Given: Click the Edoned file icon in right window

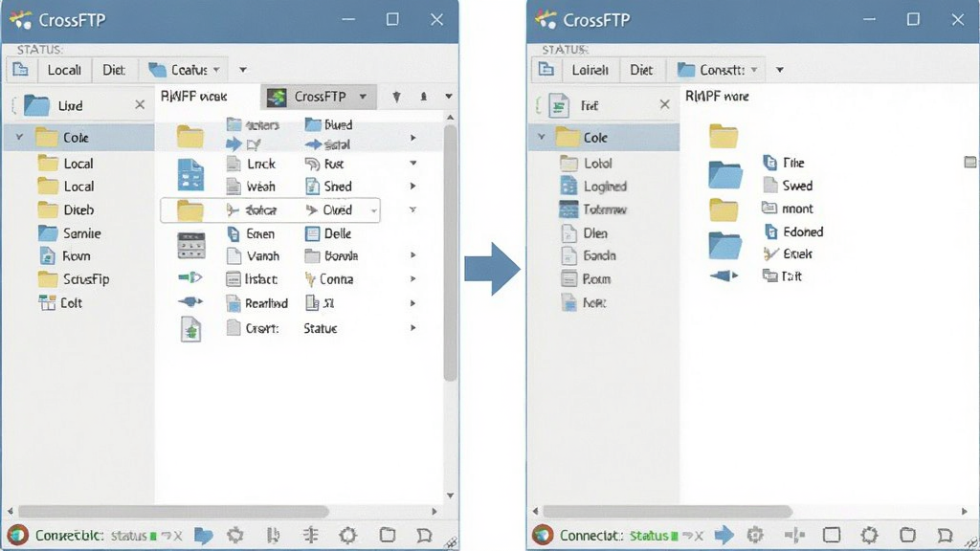Looking at the screenshot, I should 770,231.
